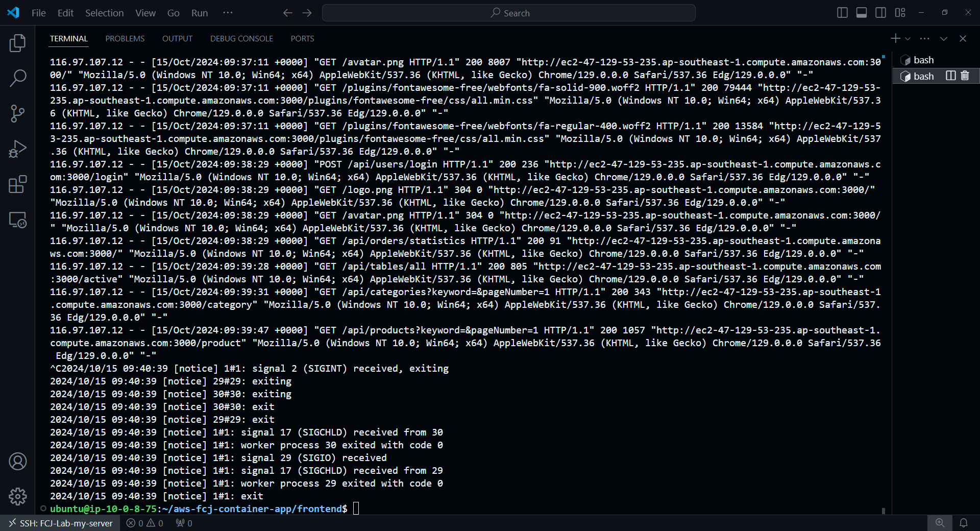
Task: Open the Selection menu
Action: 104,13
